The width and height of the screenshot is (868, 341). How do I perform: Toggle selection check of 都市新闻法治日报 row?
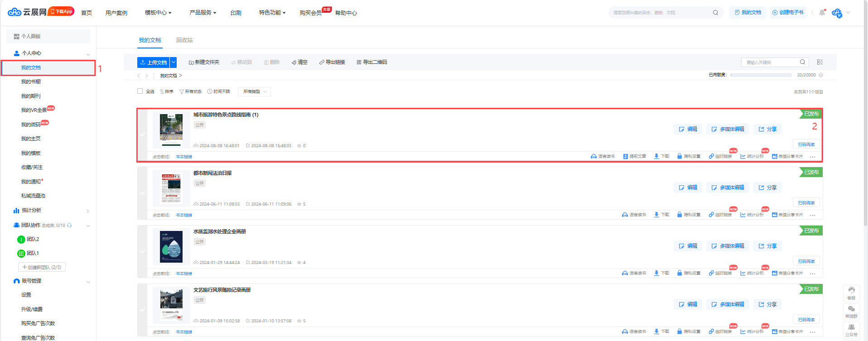coord(143,193)
